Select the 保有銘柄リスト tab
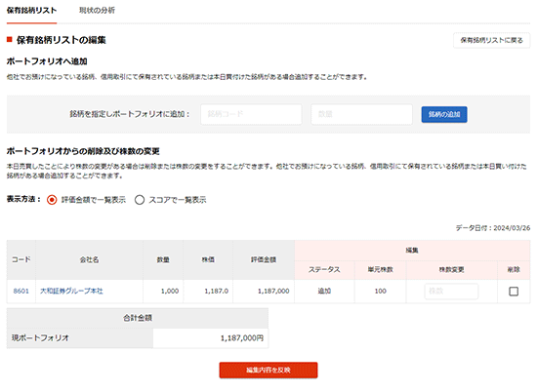The height and width of the screenshot is (392, 537). [x=31, y=11]
